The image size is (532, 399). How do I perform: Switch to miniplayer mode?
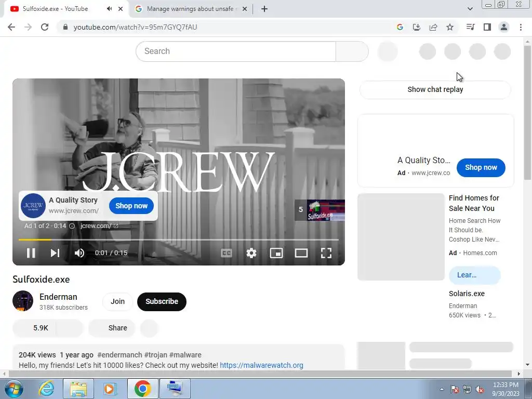(x=276, y=253)
